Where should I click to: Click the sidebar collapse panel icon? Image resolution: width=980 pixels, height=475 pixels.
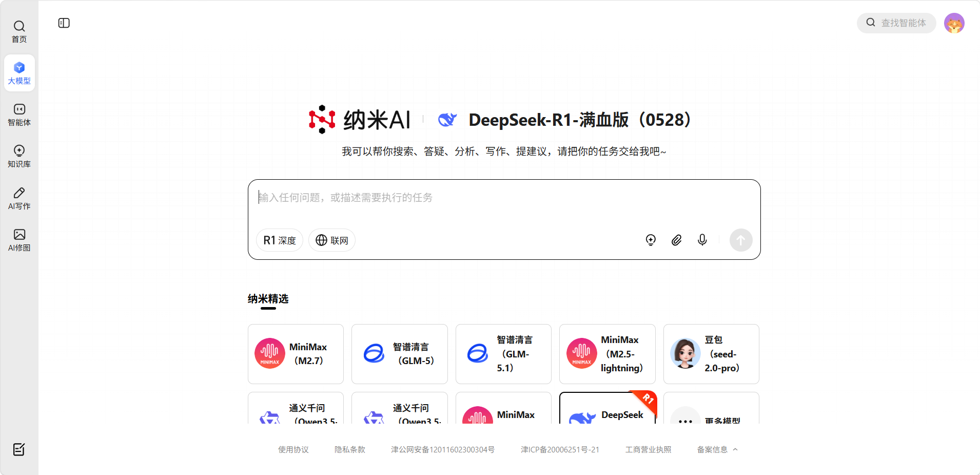point(64,23)
